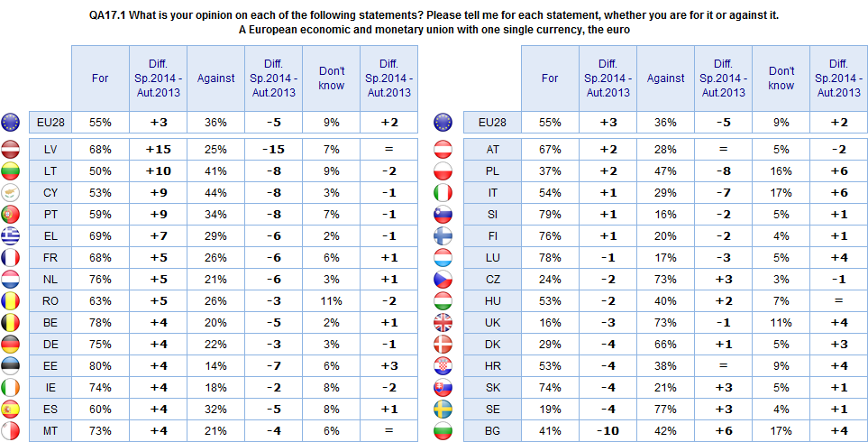
Task: Click the Latvia flag icon
Action: tap(13, 149)
